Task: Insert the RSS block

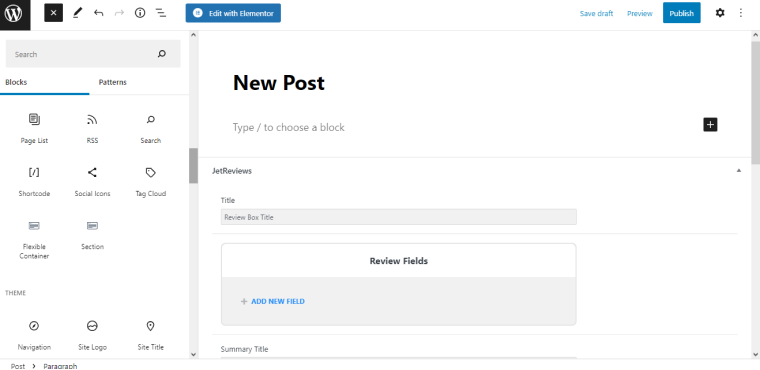Action: pos(92,128)
